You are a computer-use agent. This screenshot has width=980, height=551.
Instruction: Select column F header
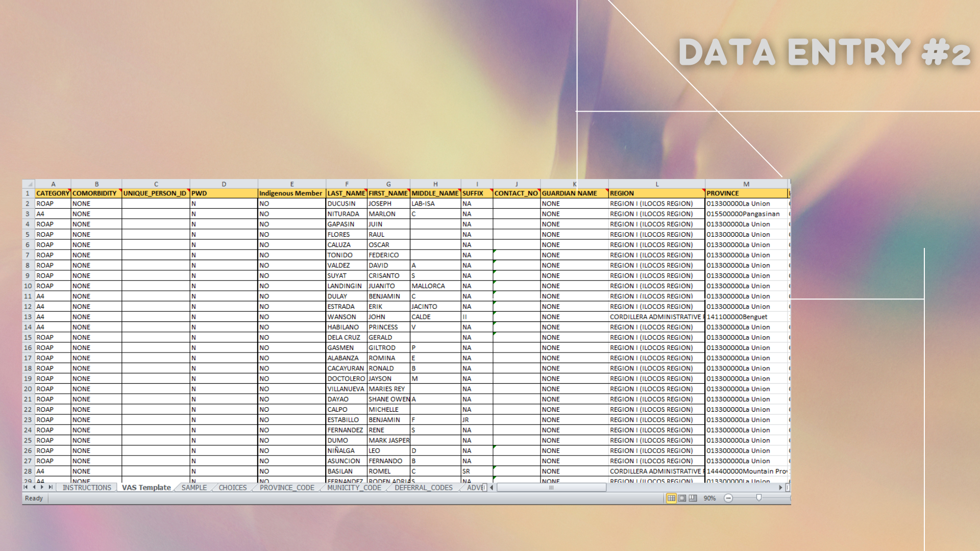point(347,184)
